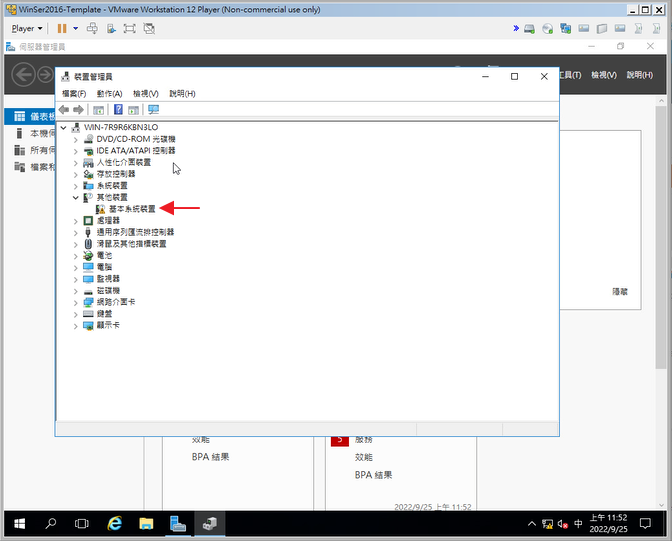This screenshot has width=672, height=541.
Task: Open 動作(A) menu in Device Manager
Action: click(x=109, y=93)
